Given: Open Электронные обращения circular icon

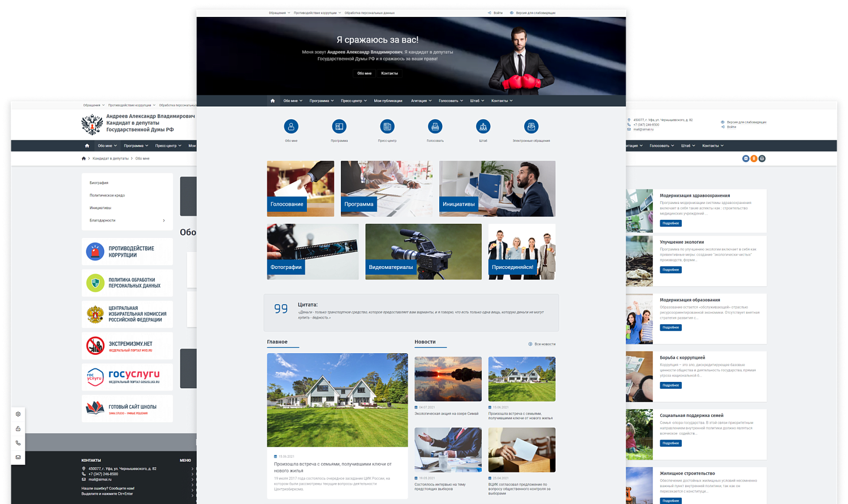Looking at the screenshot, I should (531, 127).
